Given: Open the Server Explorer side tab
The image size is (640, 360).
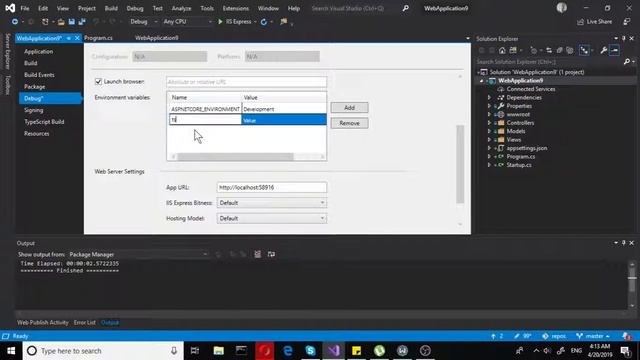Looking at the screenshot, I should tap(7, 51).
